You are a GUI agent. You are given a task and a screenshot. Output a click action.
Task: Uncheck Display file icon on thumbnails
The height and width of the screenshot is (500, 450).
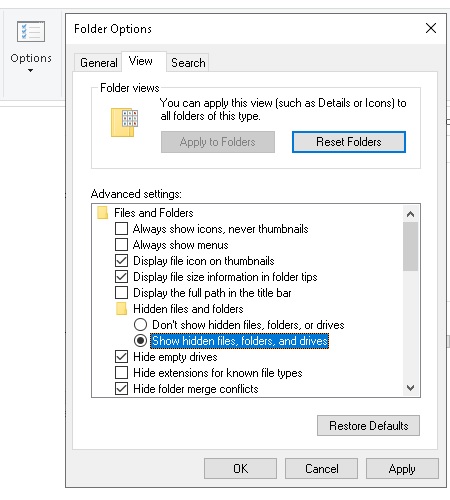coord(121,261)
